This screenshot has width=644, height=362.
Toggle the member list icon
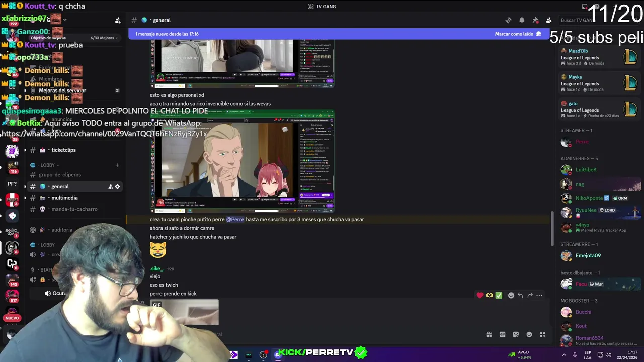click(x=549, y=20)
